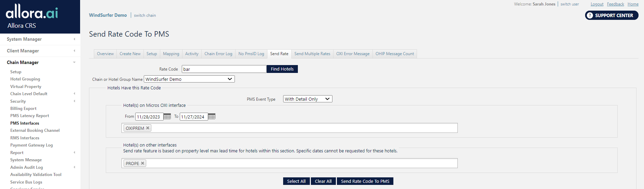Image resolution: width=644 pixels, height=189 pixels.
Task: Click the From date input field
Action: coord(149,117)
